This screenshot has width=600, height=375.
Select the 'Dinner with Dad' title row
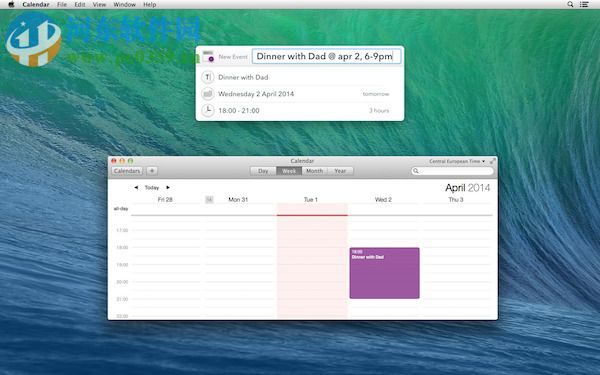[300, 77]
